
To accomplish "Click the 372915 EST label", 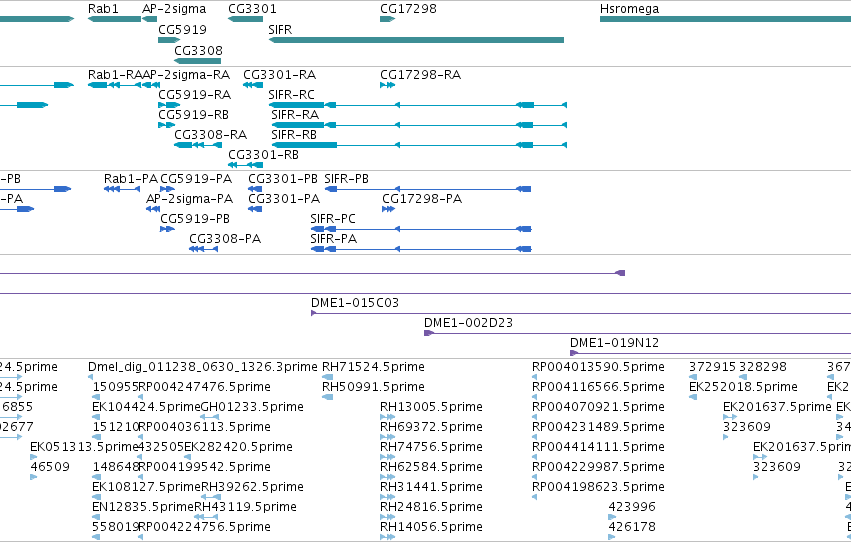I will [712, 367].
